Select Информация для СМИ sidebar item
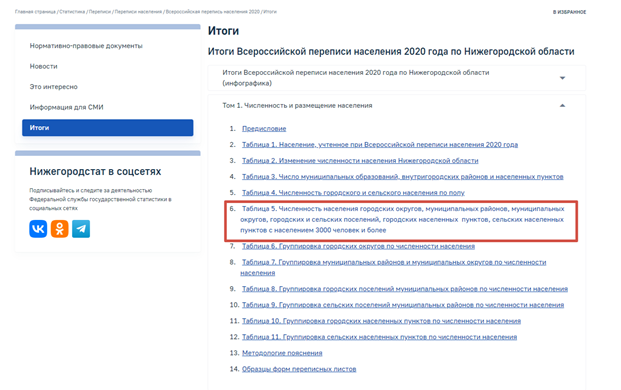The height and width of the screenshot is (390, 621). 67,107
